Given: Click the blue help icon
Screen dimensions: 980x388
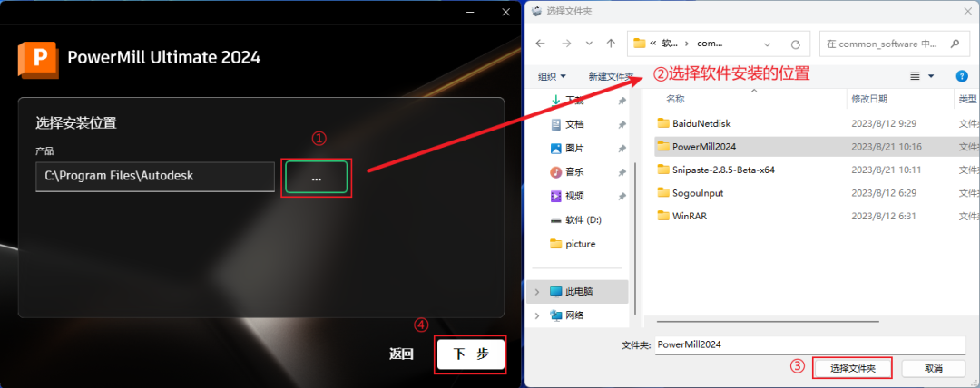Looking at the screenshot, I should (962, 76).
